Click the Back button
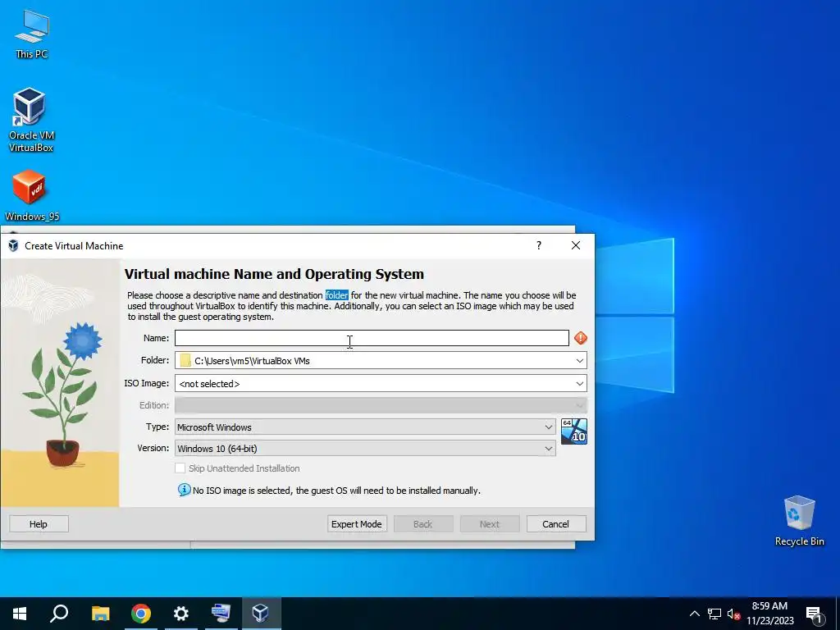The image size is (840, 630). tap(423, 524)
